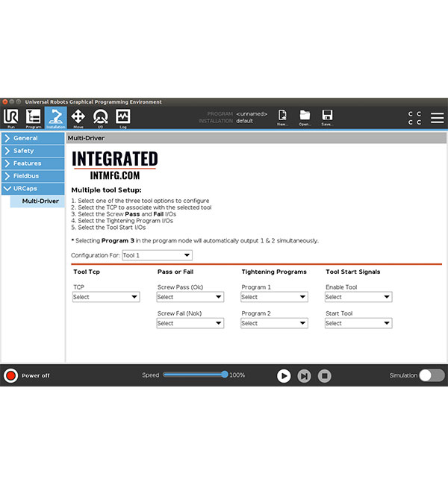
Task: Click the Stop button
Action: 325,376
